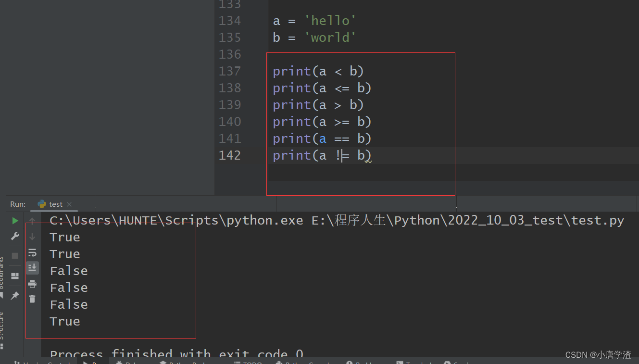The height and width of the screenshot is (364, 639).
Task: Click the Print console output icon
Action: coord(32,284)
